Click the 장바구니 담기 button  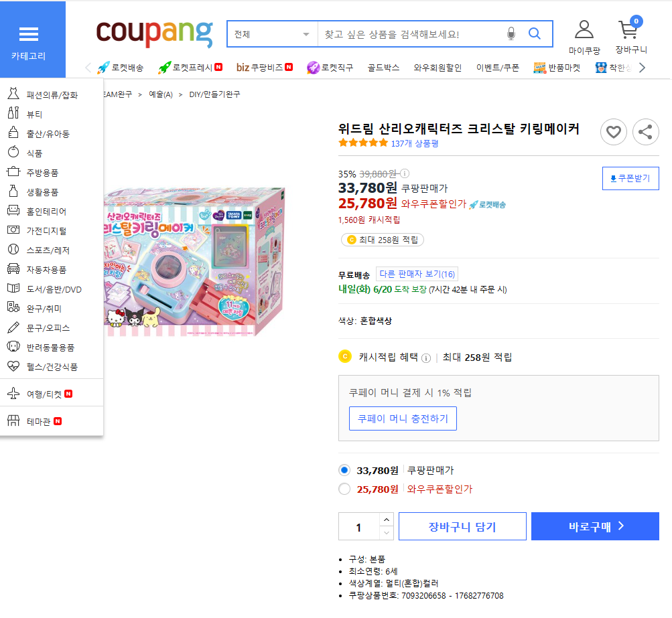[462, 526]
